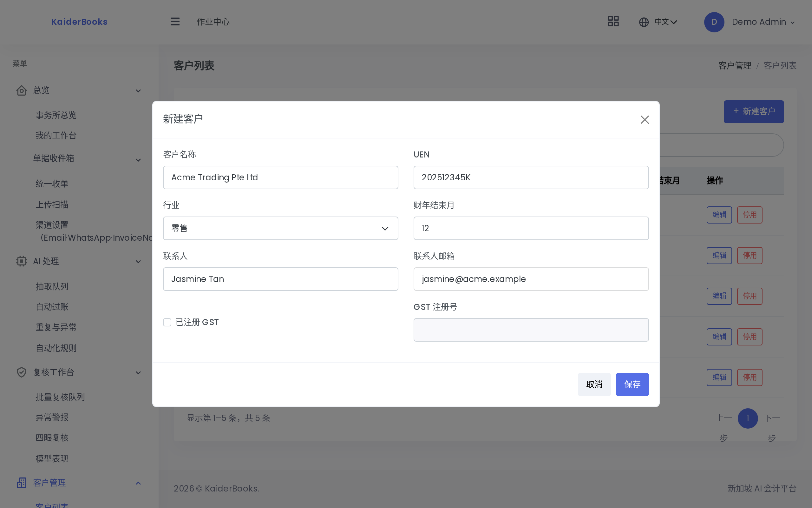The height and width of the screenshot is (508, 812).
Task: Open 重复与异常 menu item
Action: pyautogui.click(x=56, y=327)
